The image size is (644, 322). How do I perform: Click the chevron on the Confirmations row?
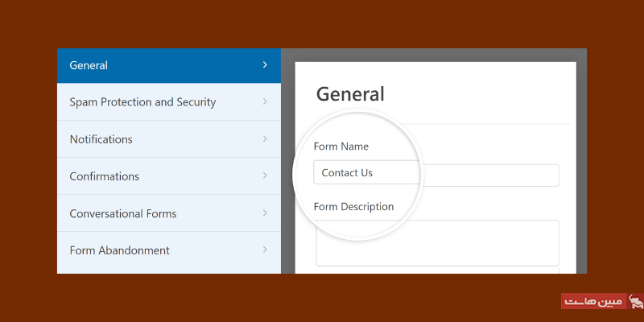tap(265, 176)
